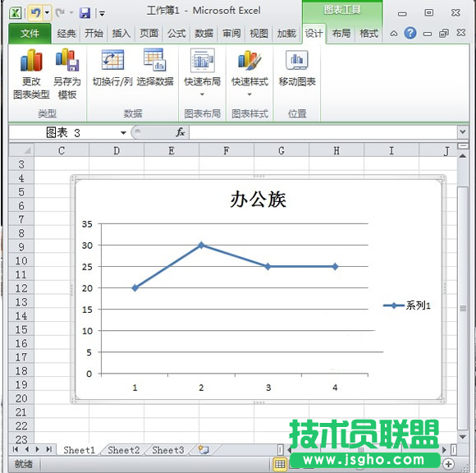
Task: Click the vertical scrollbar thumb
Action: (463, 308)
